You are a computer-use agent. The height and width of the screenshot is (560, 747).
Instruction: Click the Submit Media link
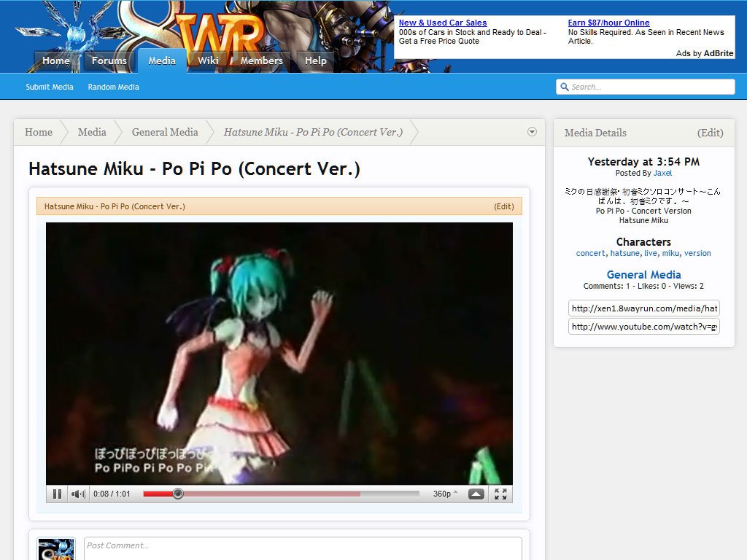pos(50,87)
